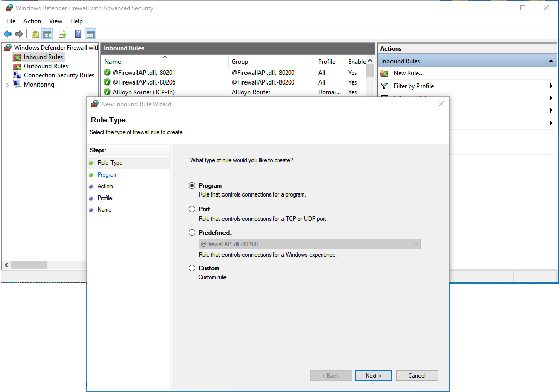Go to the Program wizard step
Screen dimensions: 560x392
point(107,175)
